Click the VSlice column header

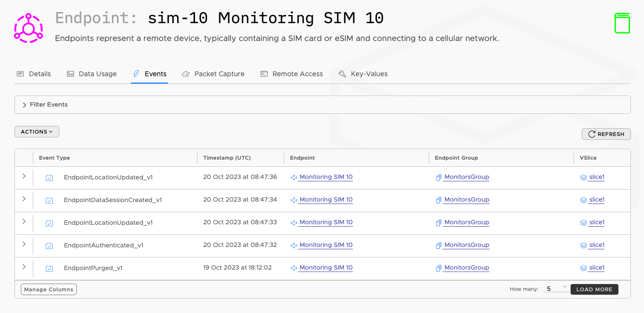click(588, 158)
